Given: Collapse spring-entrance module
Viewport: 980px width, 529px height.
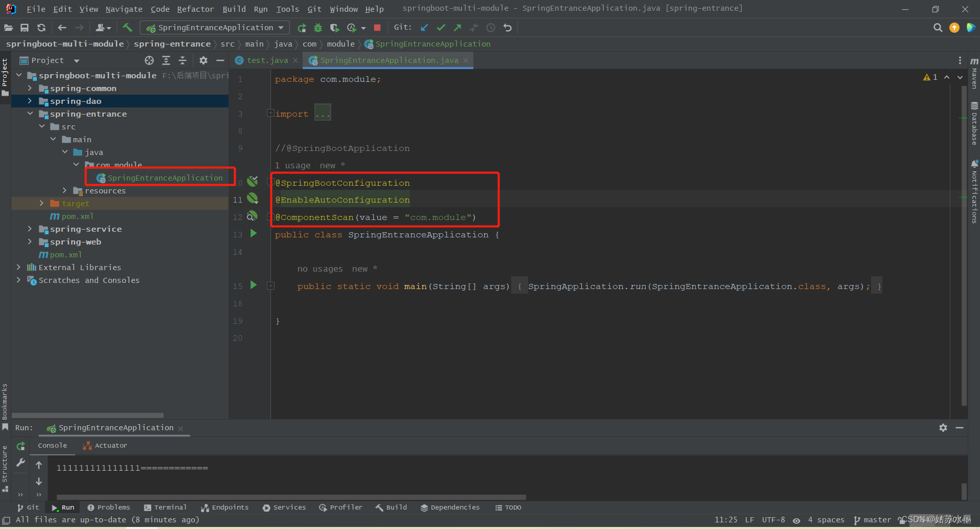Looking at the screenshot, I should [30, 114].
